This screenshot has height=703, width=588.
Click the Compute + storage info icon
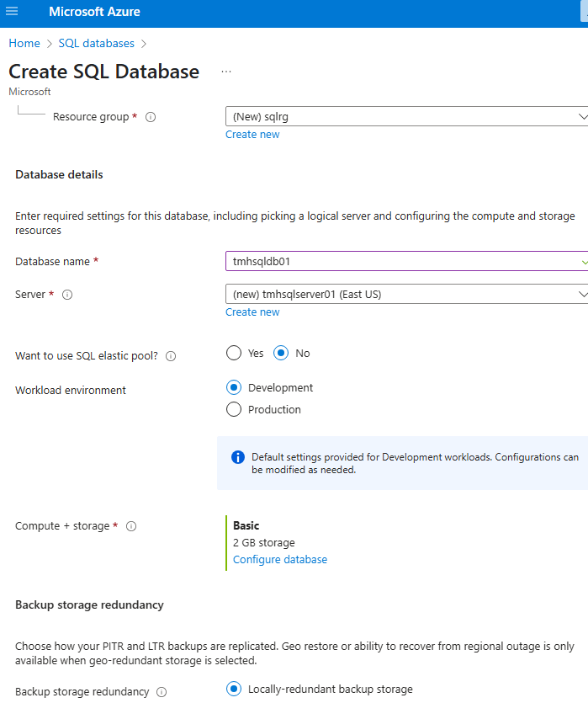pyautogui.click(x=131, y=526)
